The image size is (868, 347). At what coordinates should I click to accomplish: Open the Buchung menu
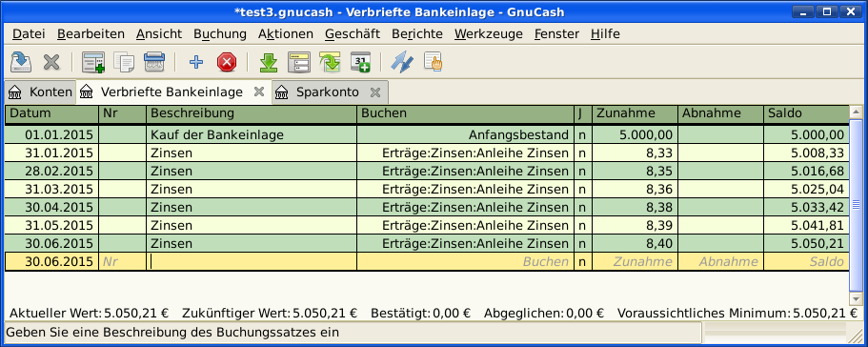[x=220, y=33]
